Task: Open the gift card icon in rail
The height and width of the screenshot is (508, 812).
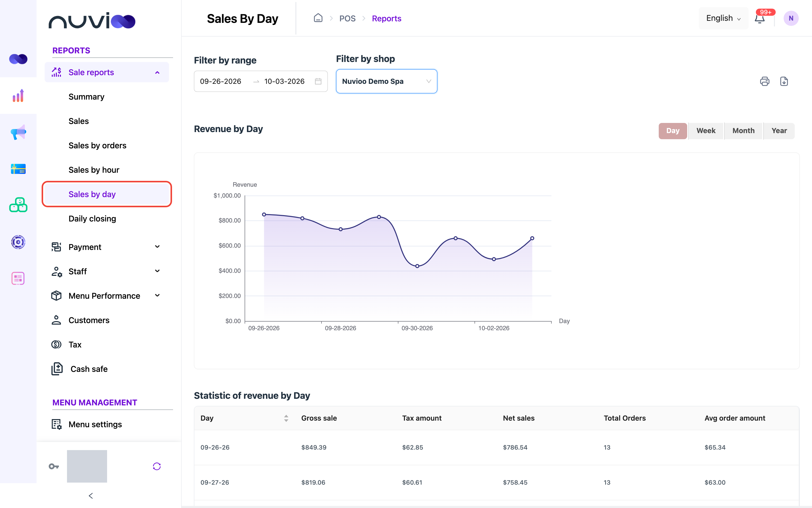Action: 18,169
